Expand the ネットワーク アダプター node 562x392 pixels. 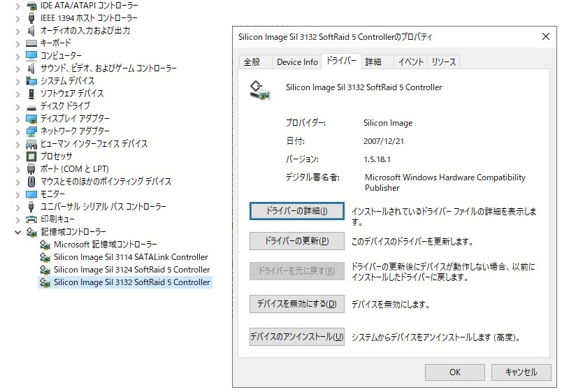pos(17,131)
